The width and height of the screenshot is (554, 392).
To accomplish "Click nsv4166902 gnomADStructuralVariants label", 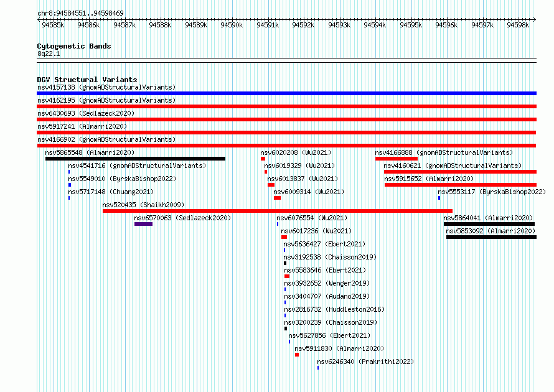I will [106, 139].
